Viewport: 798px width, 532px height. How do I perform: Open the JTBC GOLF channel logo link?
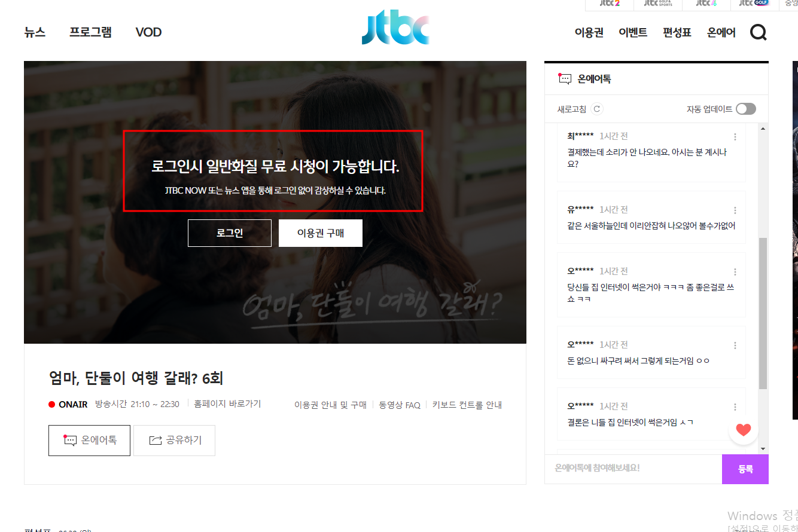coord(754,4)
